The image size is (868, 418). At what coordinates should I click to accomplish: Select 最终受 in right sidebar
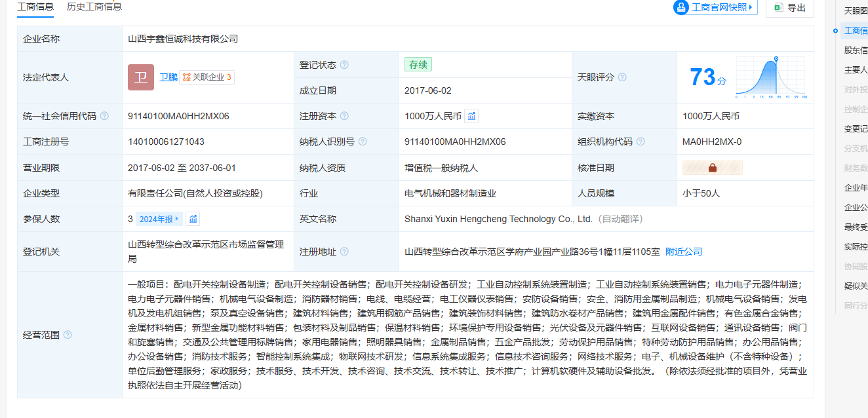click(856, 227)
